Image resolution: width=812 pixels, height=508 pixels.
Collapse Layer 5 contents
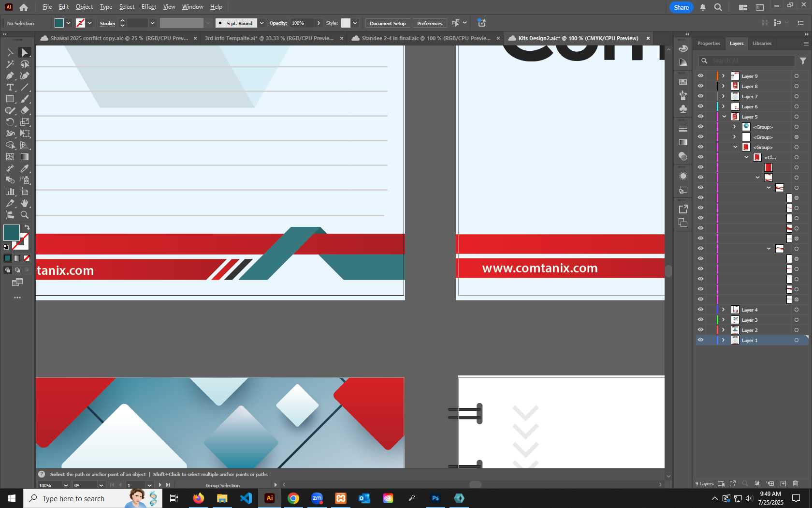[x=724, y=117]
